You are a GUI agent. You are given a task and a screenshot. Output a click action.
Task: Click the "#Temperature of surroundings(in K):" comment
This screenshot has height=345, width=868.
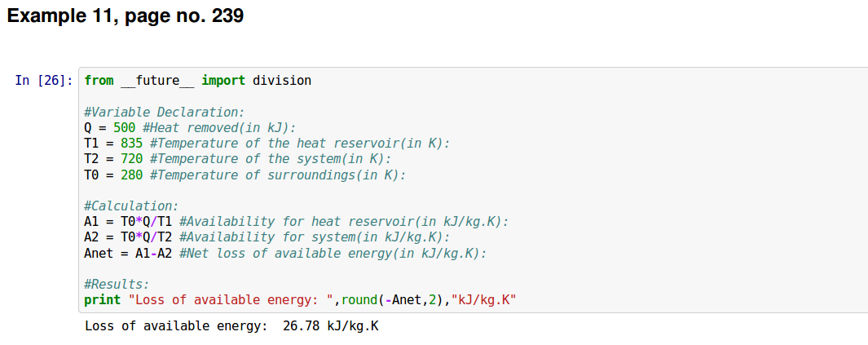coord(277,175)
